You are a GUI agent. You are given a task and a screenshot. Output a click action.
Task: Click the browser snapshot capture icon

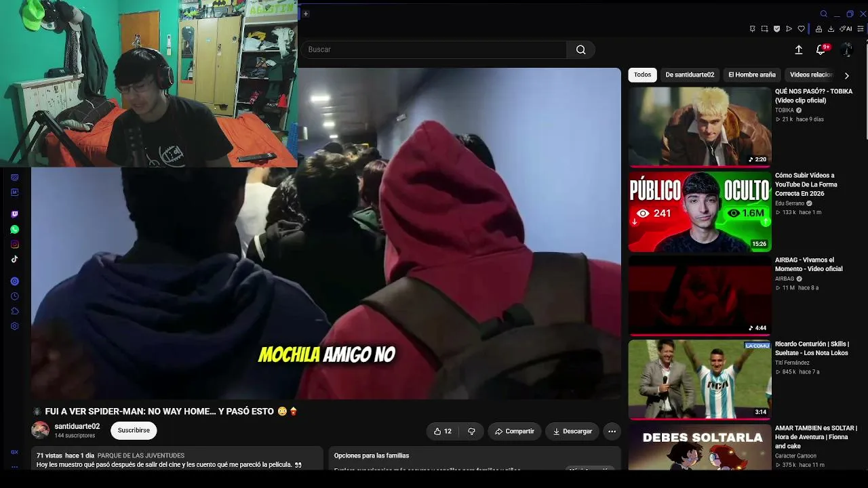(764, 28)
